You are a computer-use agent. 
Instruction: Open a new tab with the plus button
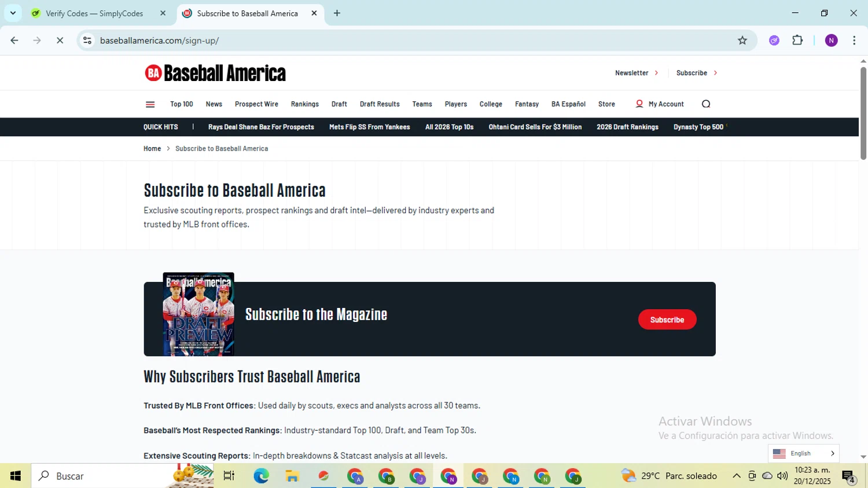[x=337, y=13]
